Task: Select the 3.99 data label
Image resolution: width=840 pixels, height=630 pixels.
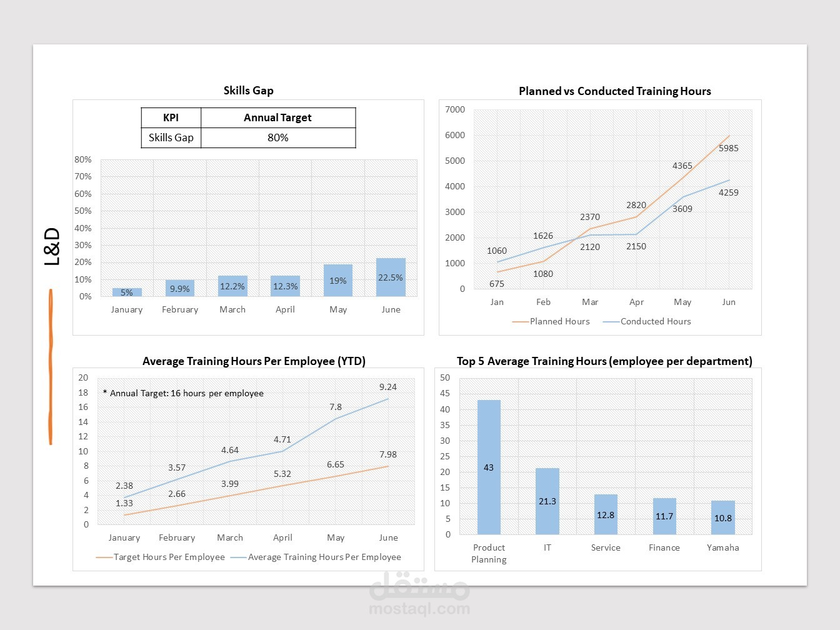Action: 230,484
